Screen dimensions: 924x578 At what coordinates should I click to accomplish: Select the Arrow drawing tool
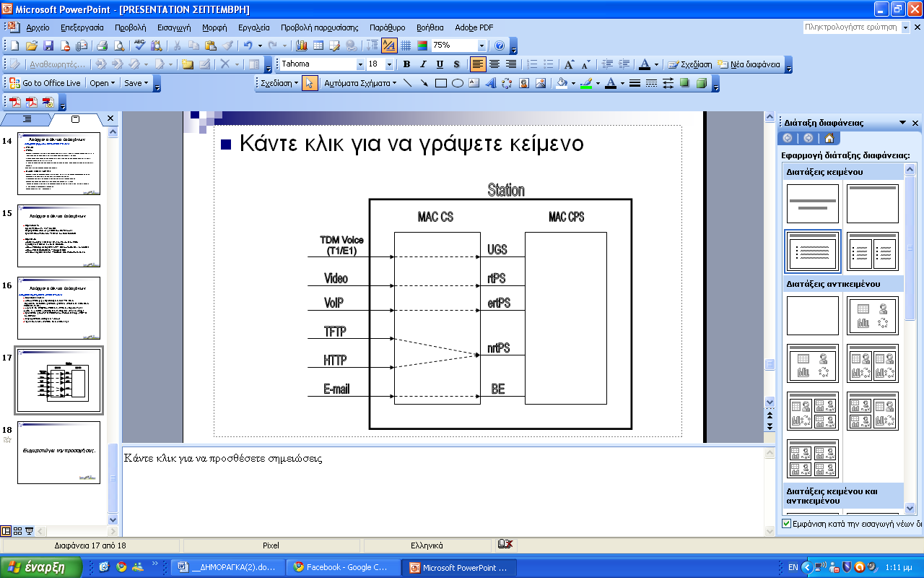click(x=424, y=83)
